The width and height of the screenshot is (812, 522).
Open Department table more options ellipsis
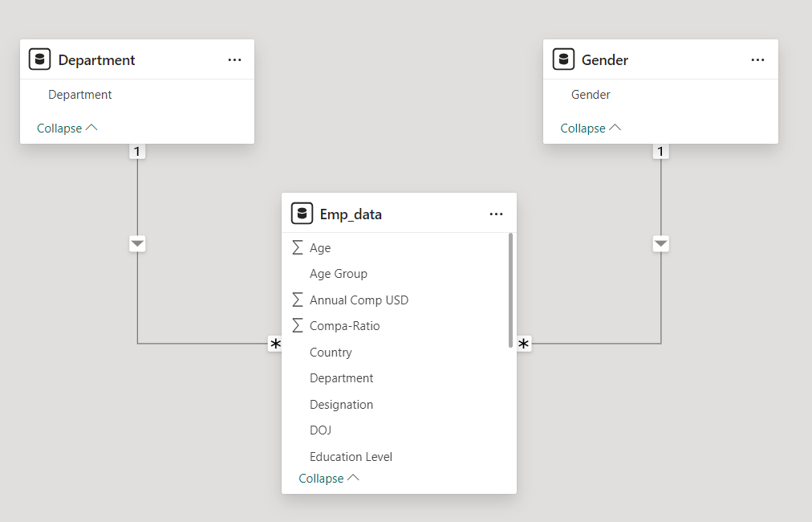click(234, 60)
